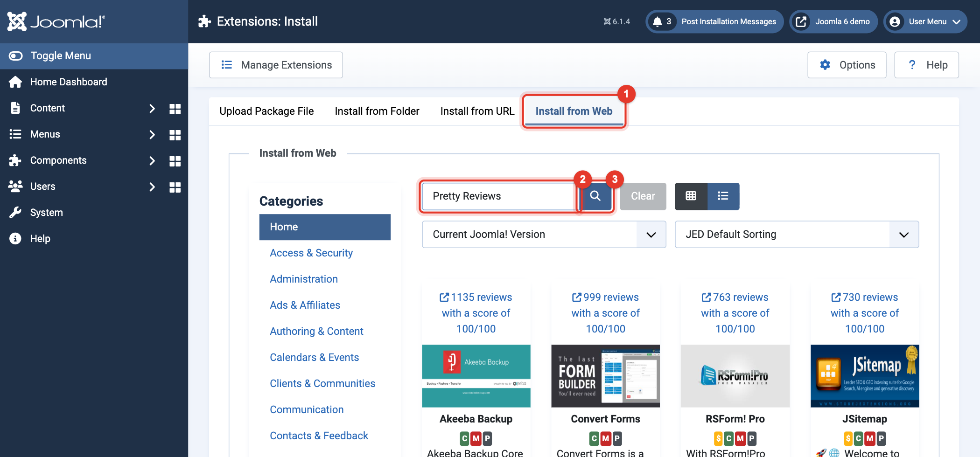The image size is (980, 457).
Task: Expand the Menus submenu chevron
Action: tap(152, 135)
